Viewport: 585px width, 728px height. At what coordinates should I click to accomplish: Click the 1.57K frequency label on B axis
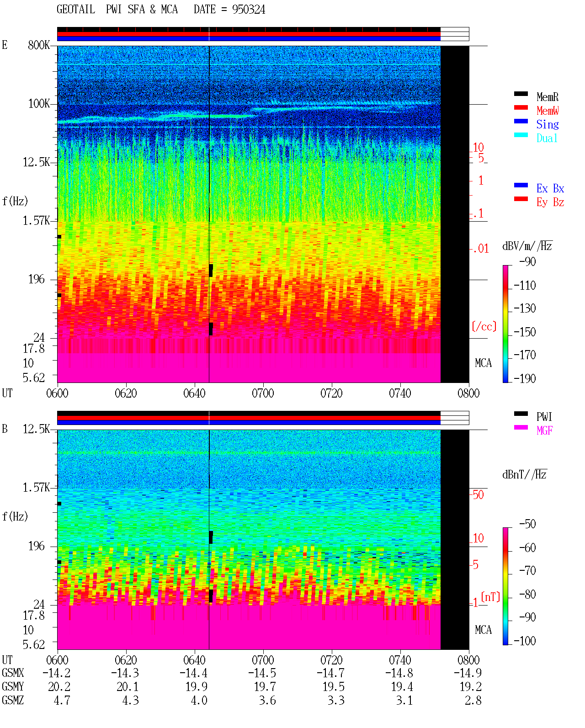(x=36, y=488)
